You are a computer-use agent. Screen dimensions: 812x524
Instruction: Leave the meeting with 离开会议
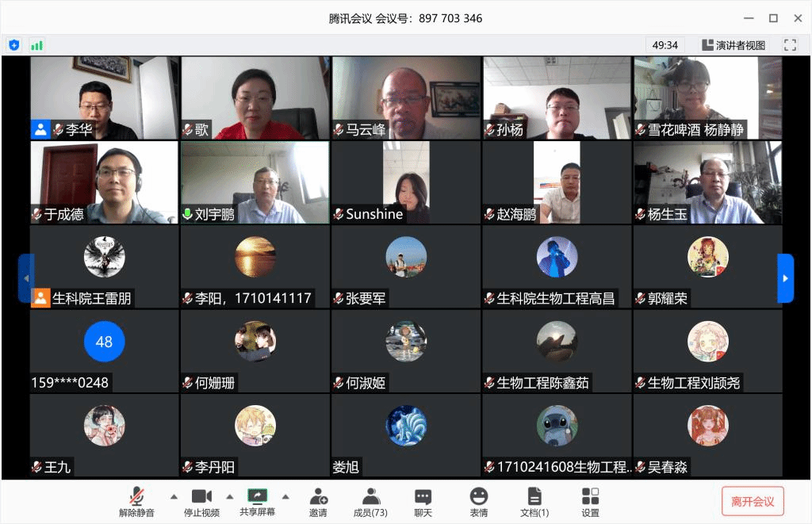coord(753,501)
